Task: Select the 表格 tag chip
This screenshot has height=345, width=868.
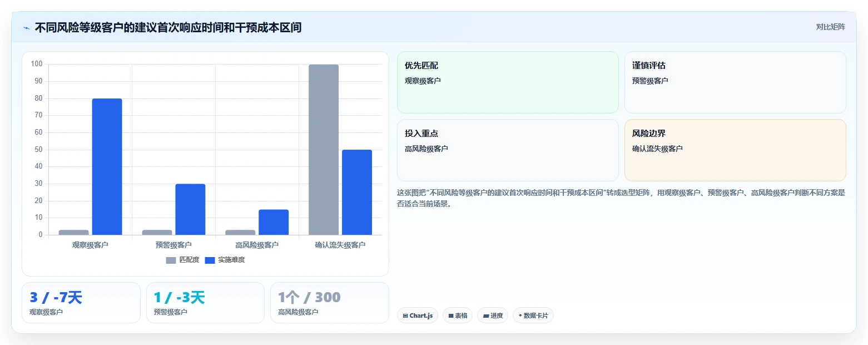Action: 458,316
